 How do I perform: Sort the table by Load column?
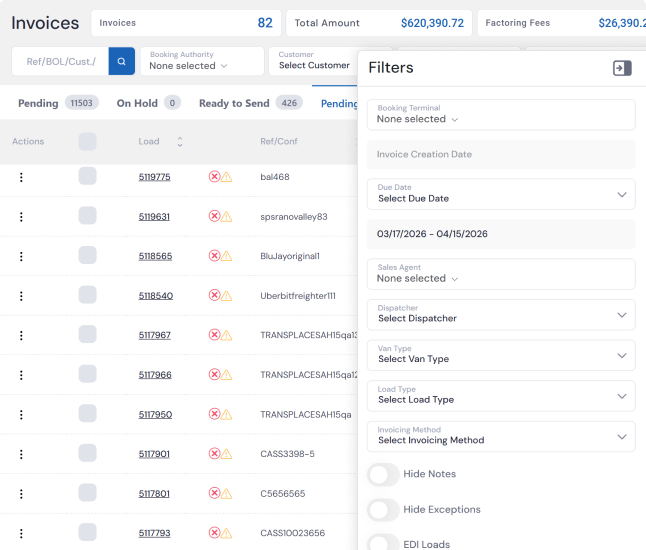point(180,142)
